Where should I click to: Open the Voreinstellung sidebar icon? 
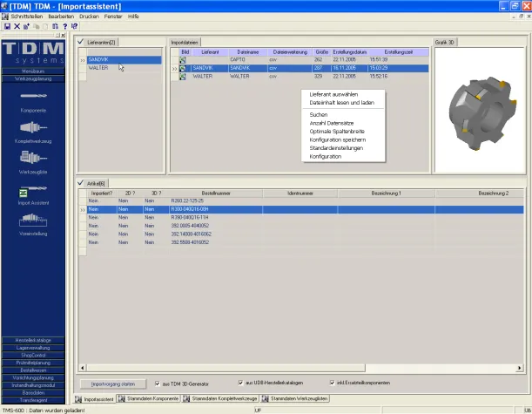click(32, 221)
